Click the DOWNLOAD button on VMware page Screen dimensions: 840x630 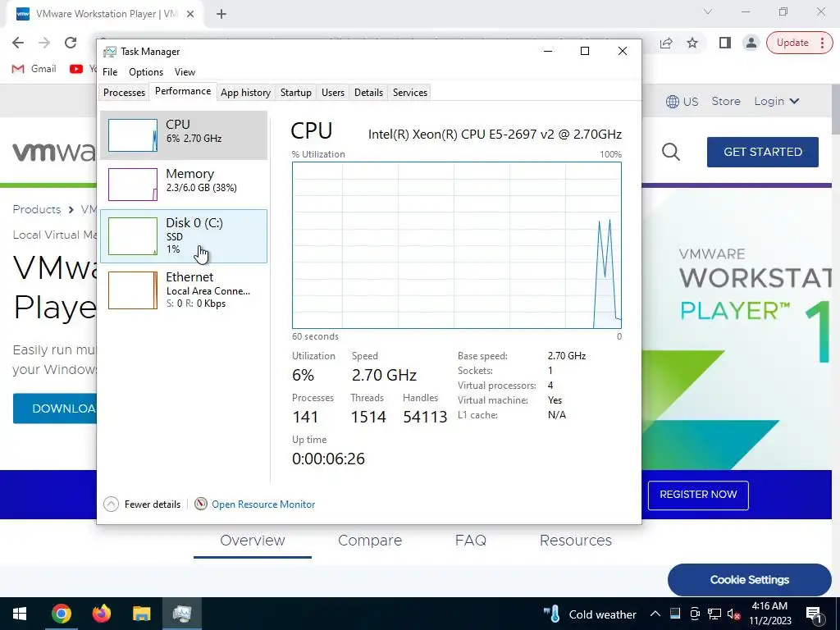(x=55, y=409)
